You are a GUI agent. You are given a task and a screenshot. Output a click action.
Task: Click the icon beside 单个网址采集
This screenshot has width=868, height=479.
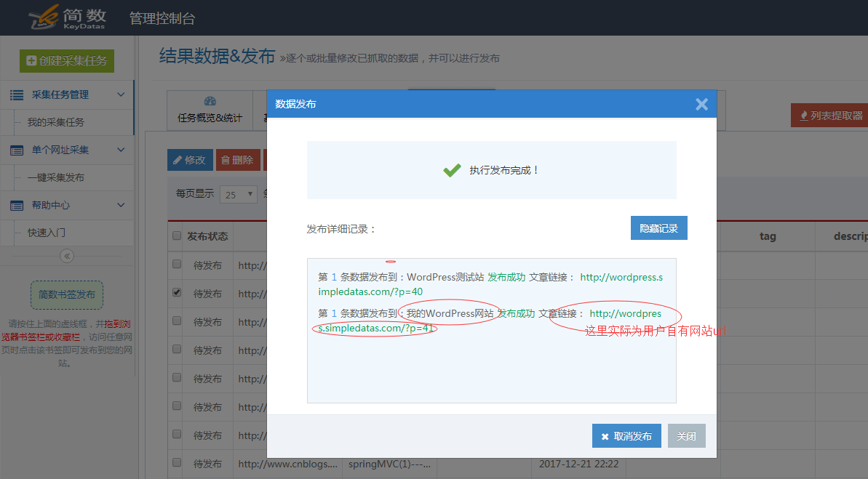pyautogui.click(x=17, y=150)
